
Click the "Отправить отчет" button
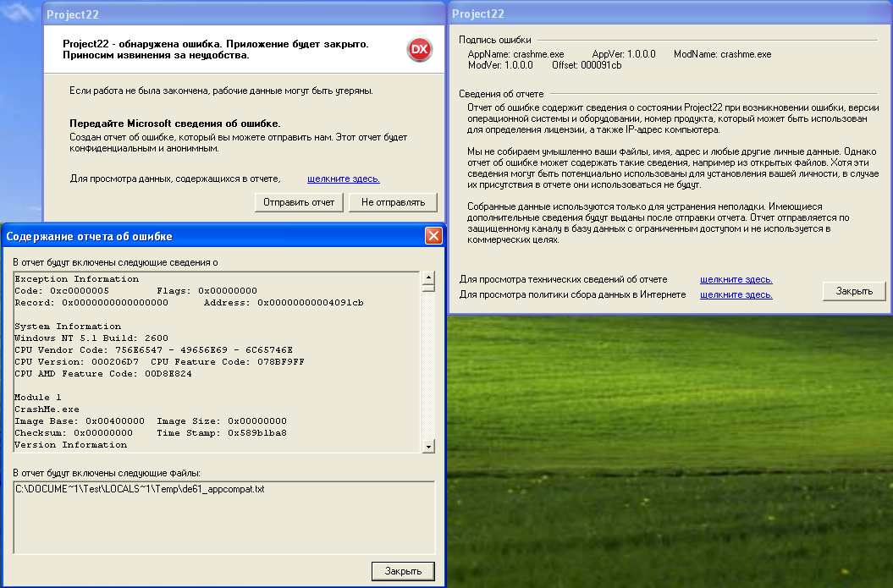pyautogui.click(x=299, y=202)
